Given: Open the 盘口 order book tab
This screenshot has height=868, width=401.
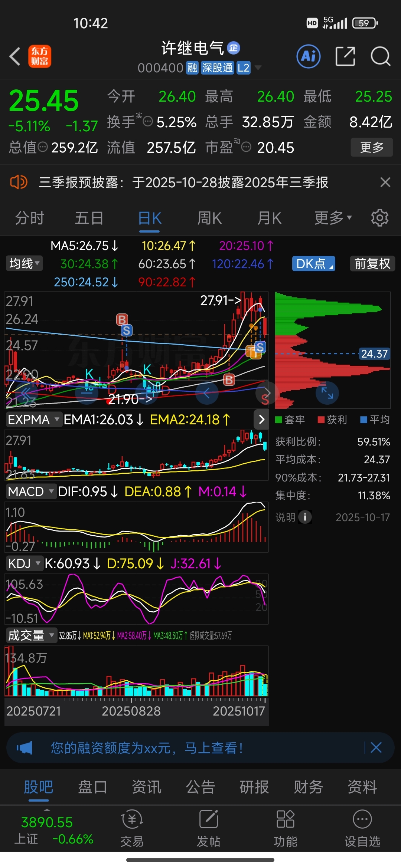Looking at the screenshot, I should click(92, 787).
